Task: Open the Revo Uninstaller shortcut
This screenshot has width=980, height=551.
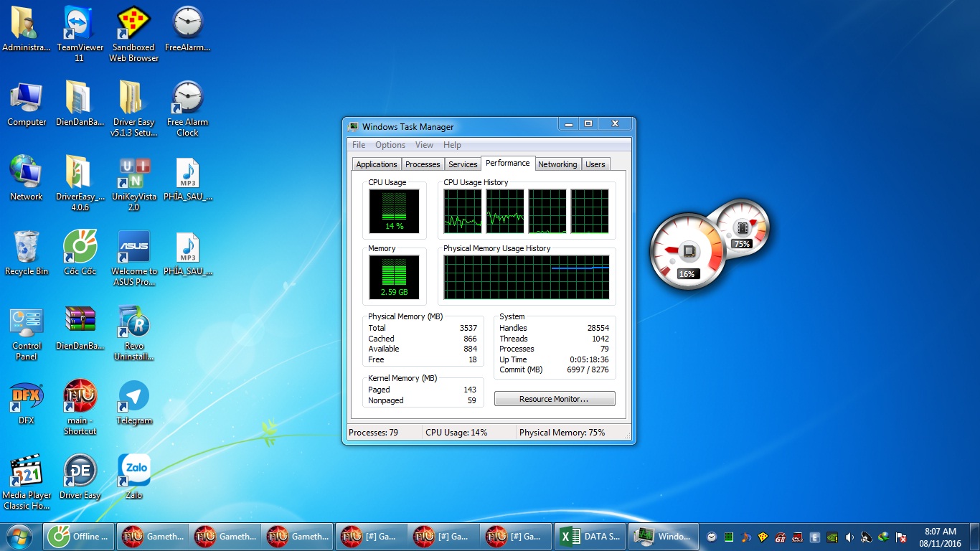Action: pyautogui.click(x=133, y=322)
